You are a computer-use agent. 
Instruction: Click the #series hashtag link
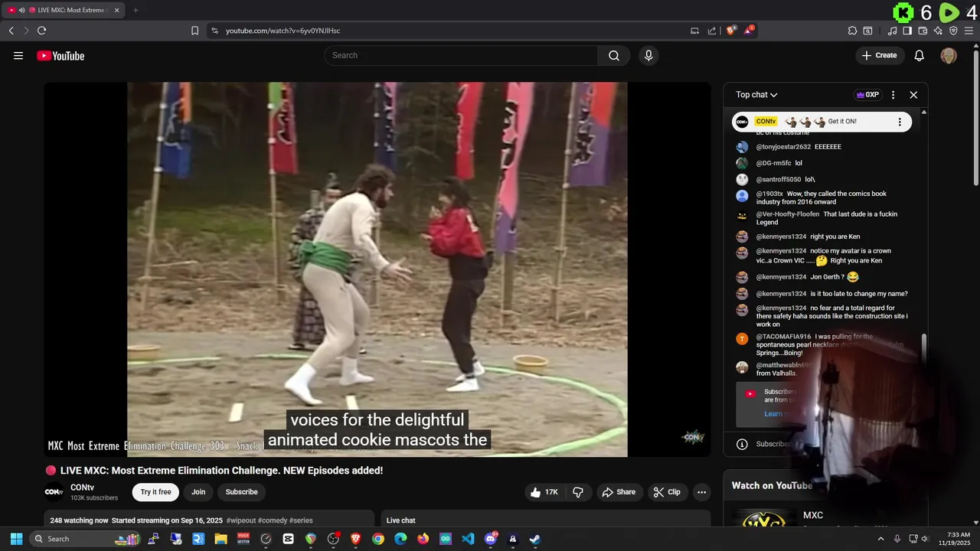[x=301, y=520]
